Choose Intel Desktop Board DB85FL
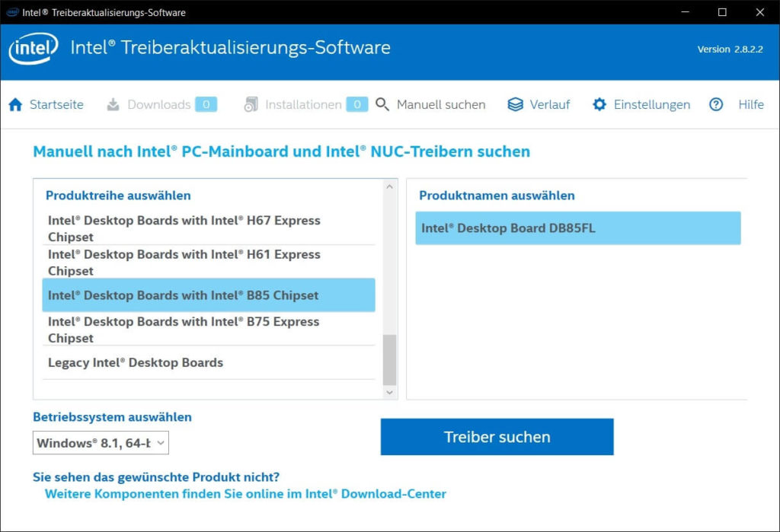Screen dimensions: 780x532 577,228
